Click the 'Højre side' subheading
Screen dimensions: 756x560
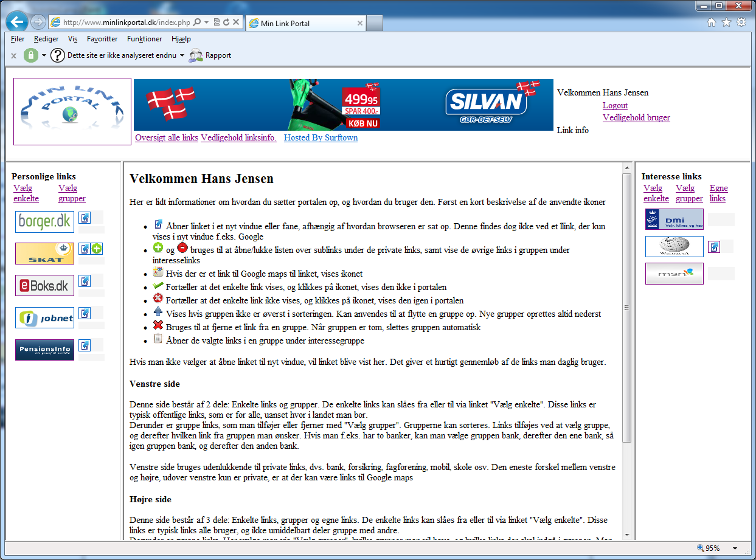pos(151,499)
